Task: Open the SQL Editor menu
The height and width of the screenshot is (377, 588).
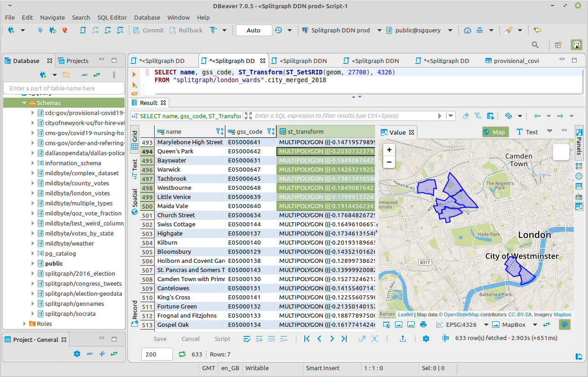Action: click(x=112, y=17)
